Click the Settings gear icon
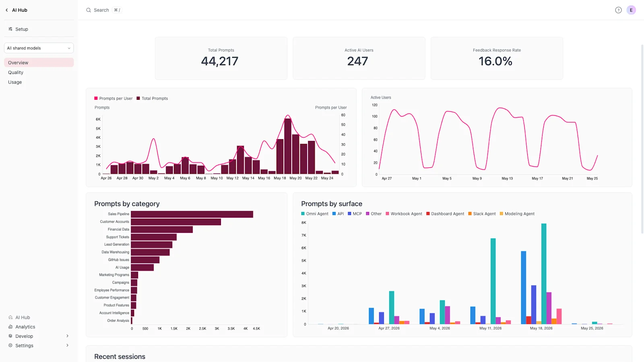644x362 pixels. coord(10,346)
